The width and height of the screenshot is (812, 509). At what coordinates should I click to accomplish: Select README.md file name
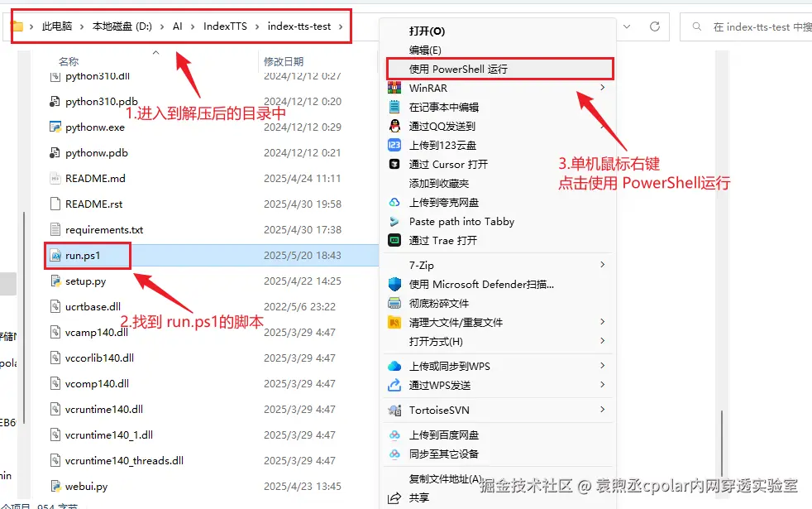(x=95, y=178)
